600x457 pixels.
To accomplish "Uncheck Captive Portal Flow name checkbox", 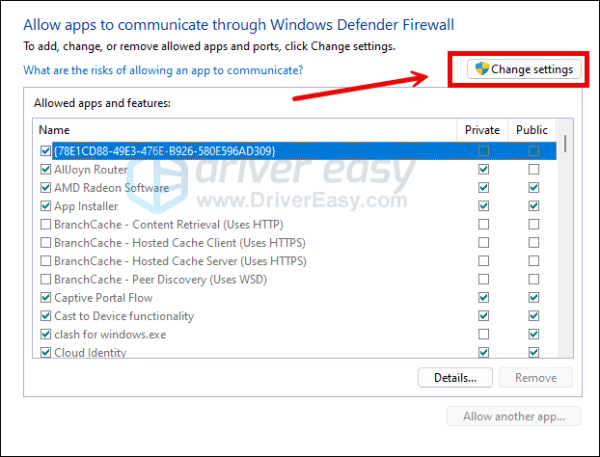I will coord(45,297).
